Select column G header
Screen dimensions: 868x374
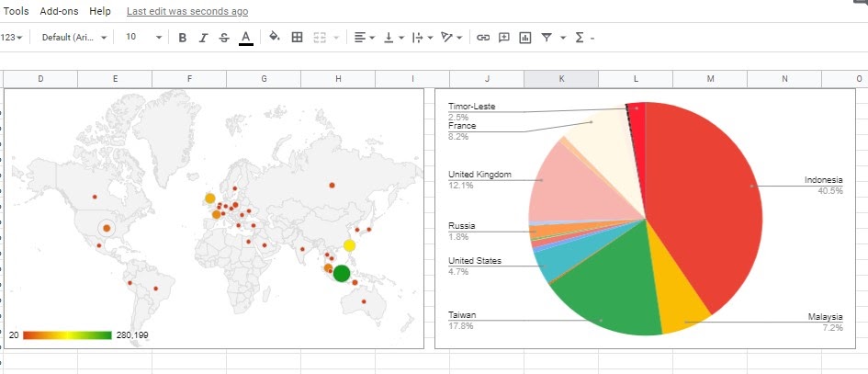pos(264,79)
